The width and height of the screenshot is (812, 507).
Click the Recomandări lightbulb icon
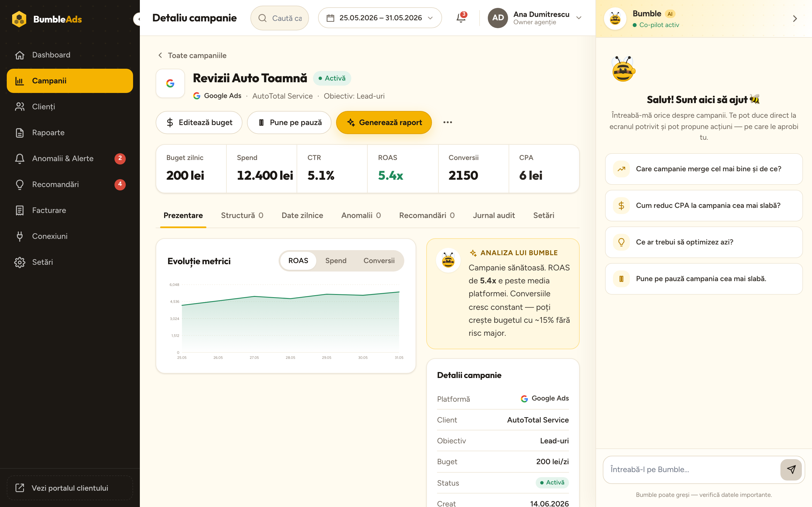pos(20,184)
